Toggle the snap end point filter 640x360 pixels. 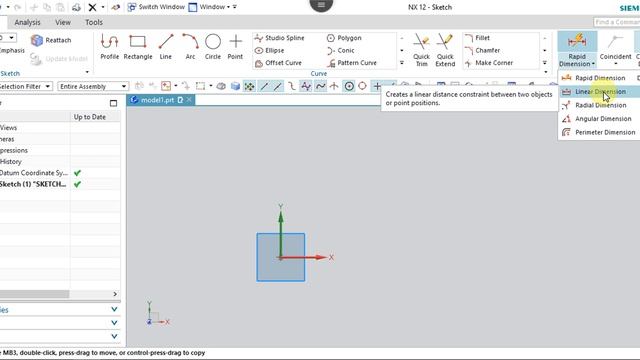(x=264, y=86)
